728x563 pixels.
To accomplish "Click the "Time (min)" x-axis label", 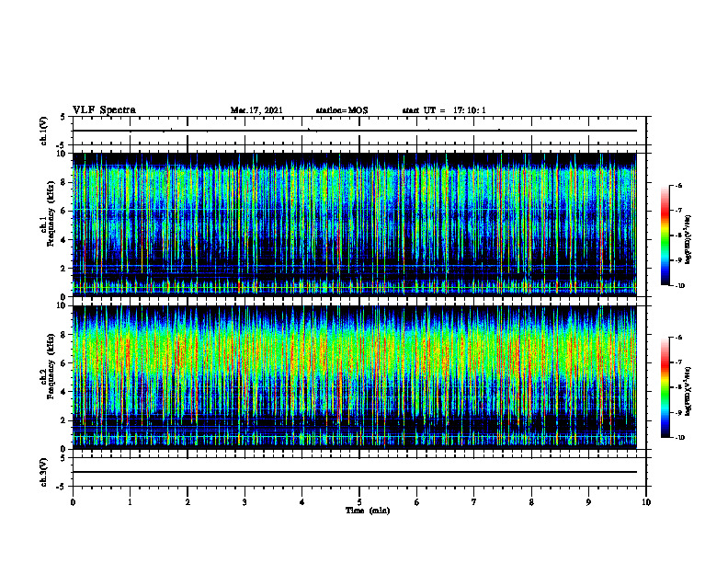I will (368, 511).
